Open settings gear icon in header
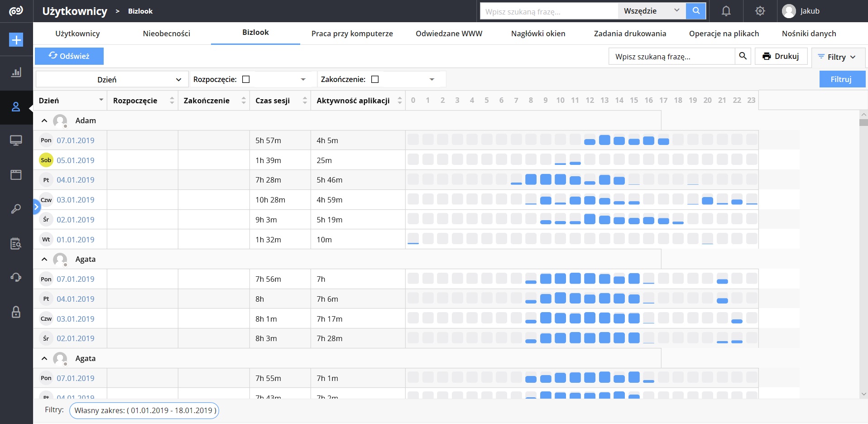Image resolution: width=868 pixels, height=424 pixels. (x=760, y=11)
